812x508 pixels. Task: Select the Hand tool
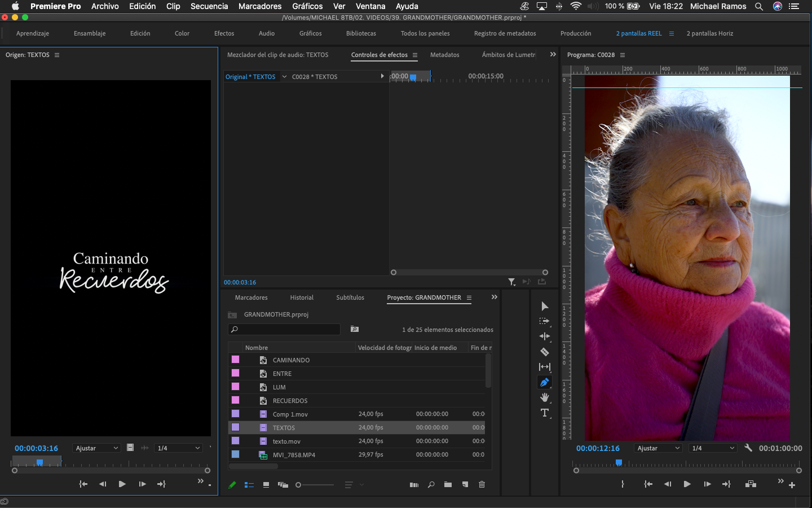pos(544,397)
